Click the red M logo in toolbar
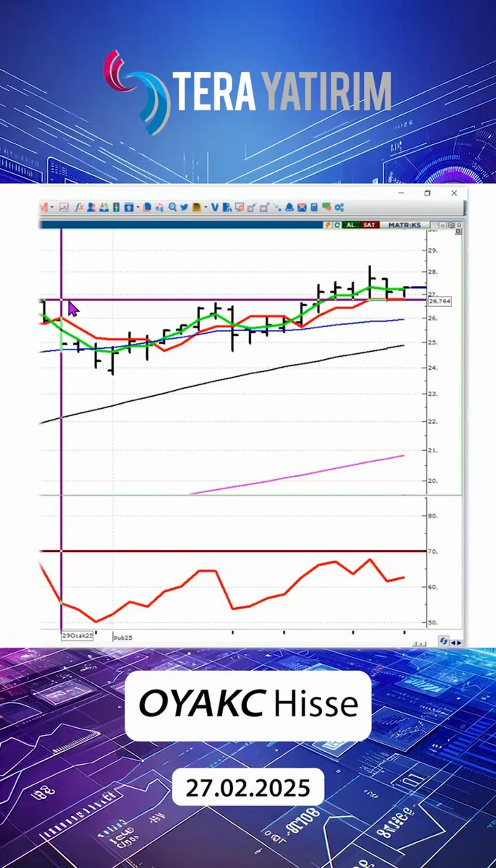This screenshot has height=868, width=496. pos(44,208)
